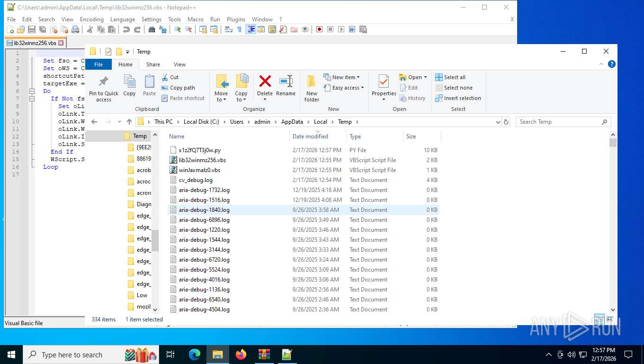The width and height of the screenshot is (644, 364).
Task: Select file x1z2fQ7T3j0w.py
Action: pos(199,150)
